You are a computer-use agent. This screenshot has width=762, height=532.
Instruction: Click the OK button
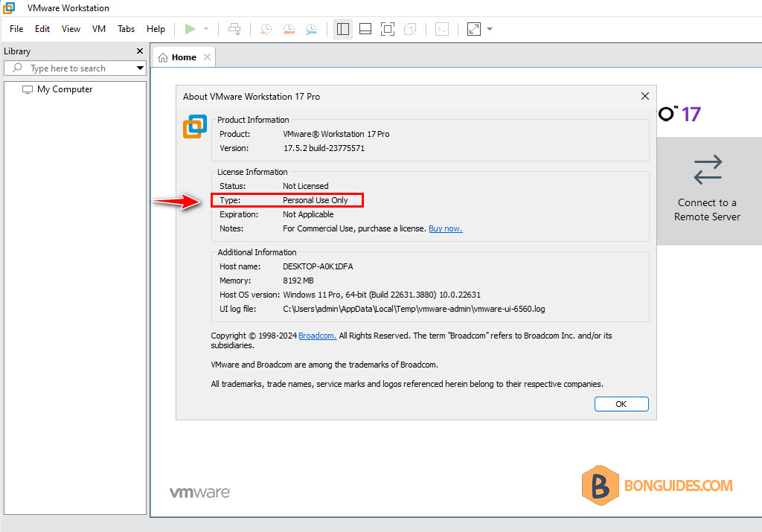coord(621,404)
